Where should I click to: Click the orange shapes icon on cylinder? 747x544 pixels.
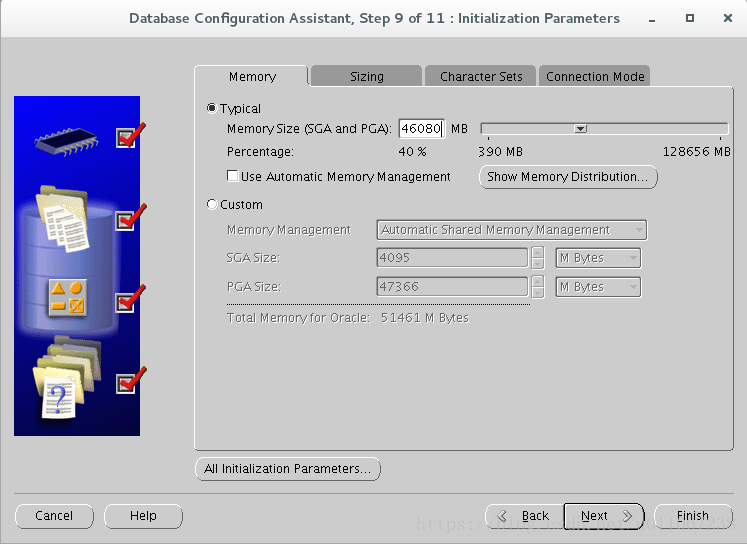pos(68,298)
